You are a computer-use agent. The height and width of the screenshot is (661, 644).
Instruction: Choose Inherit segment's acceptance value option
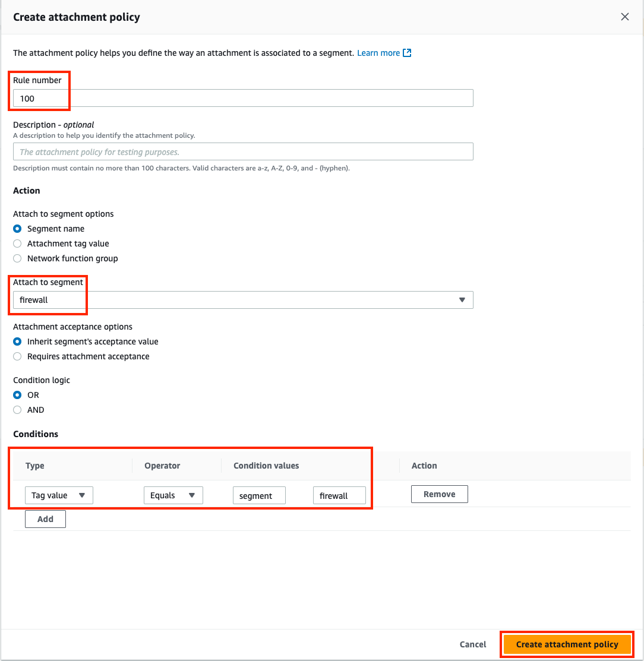[x=17, y=341]
